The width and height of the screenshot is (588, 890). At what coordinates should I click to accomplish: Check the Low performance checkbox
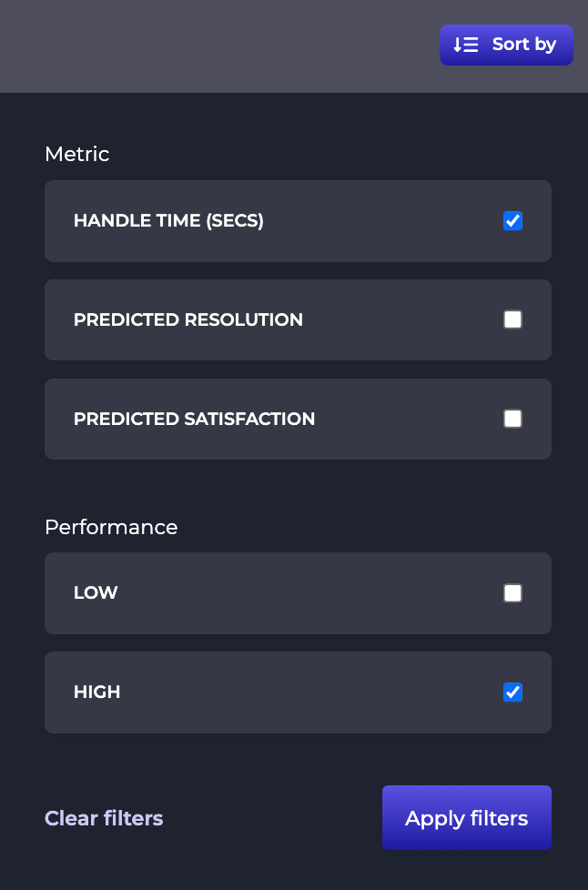(512, 593)
